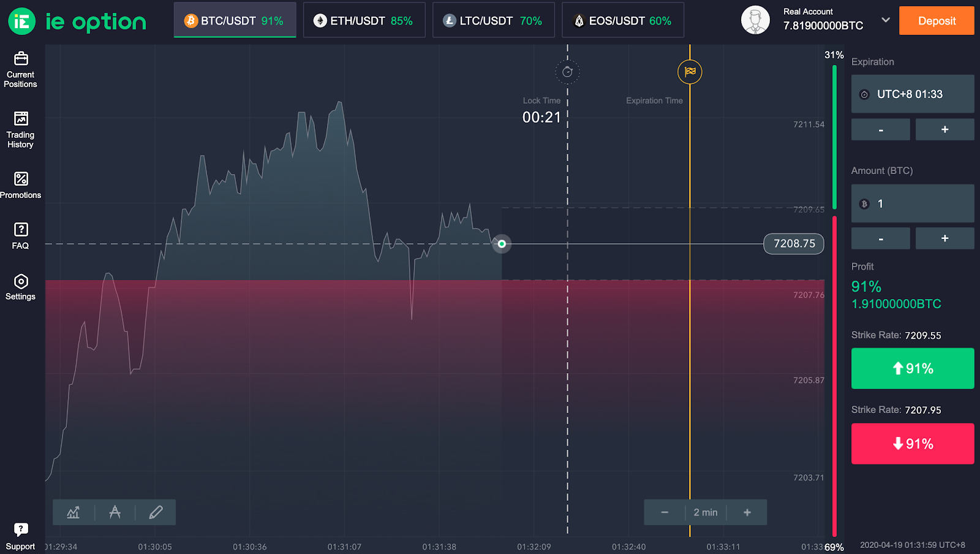Click the user profile avatar
This screenshot has width=980, height=554.
755,20
